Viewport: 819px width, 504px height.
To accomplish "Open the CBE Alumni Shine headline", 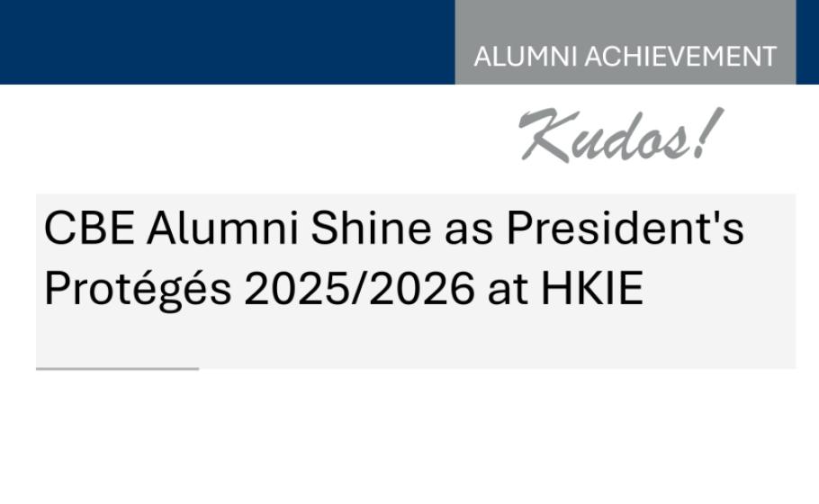I will 393,258.
